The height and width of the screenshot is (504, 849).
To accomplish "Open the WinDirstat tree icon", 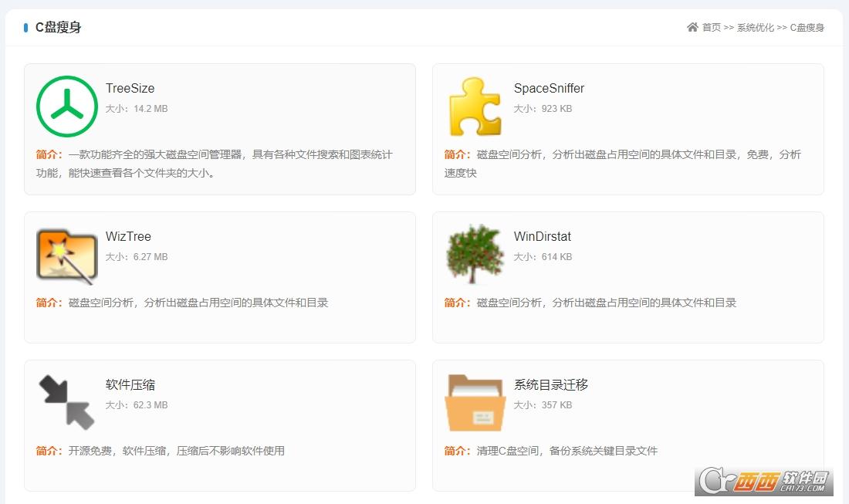I will pos(475,255).
